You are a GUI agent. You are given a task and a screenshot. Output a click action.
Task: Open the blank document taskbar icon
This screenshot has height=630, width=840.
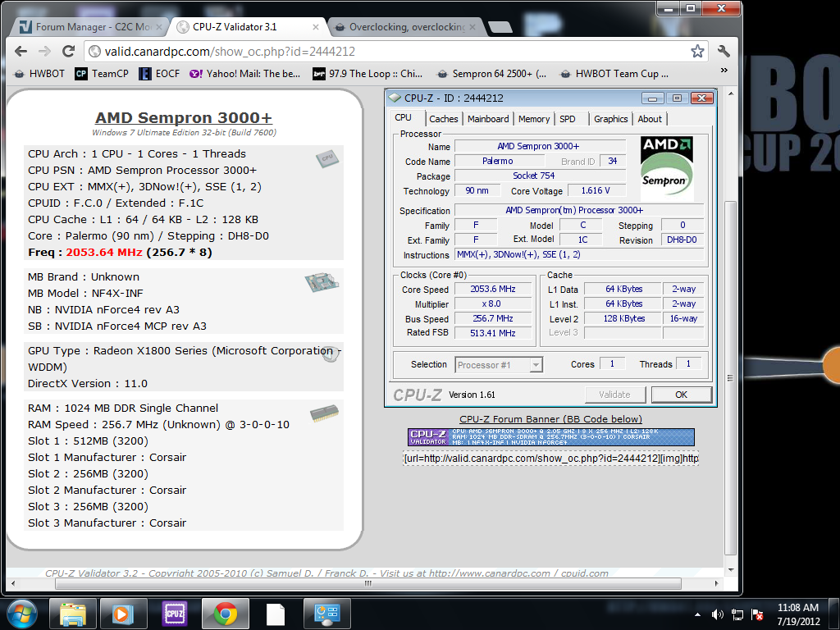coord(276,614)
